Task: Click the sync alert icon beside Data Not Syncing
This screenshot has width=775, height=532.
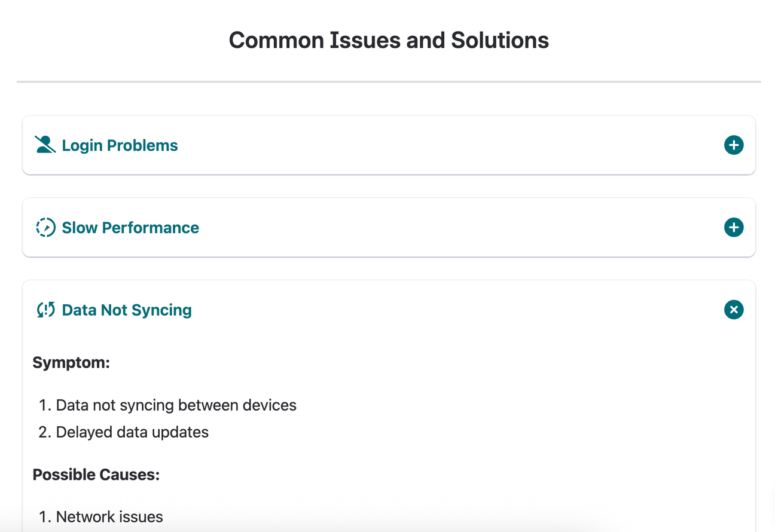Action: click(45, 310)
